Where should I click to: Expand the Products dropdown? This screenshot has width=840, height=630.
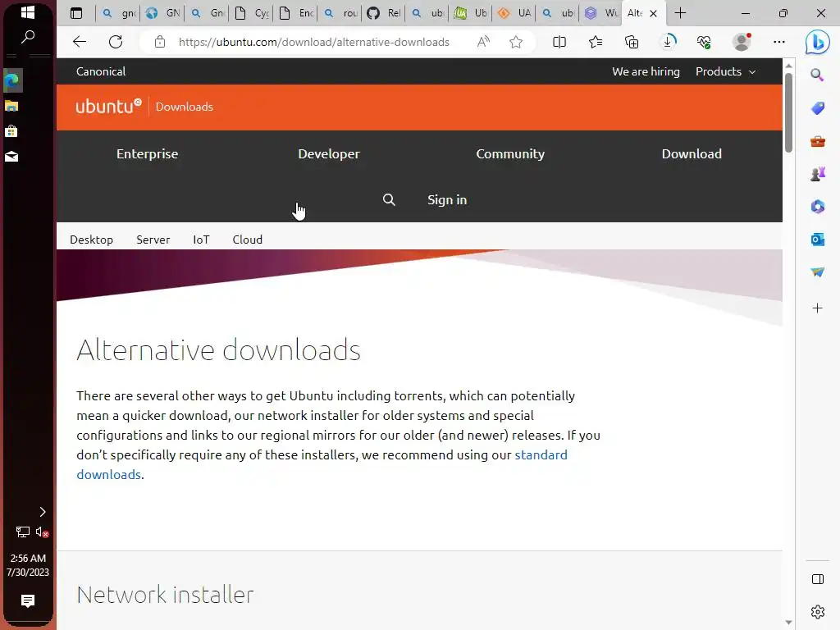[x=725, y=71]
